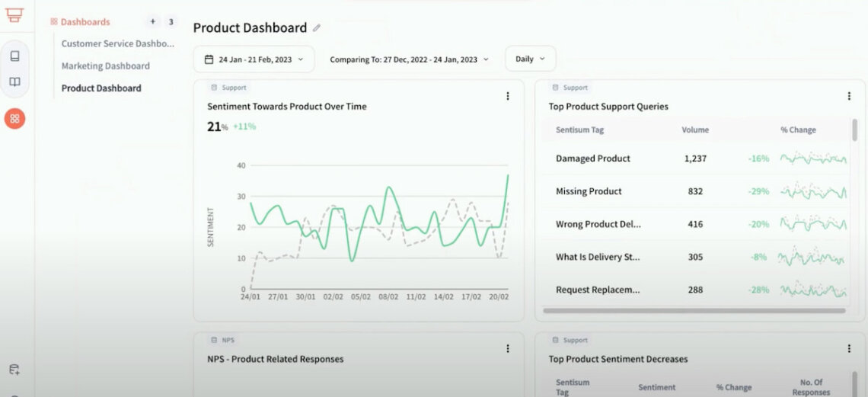This screenshot has width=868, height=397.
Task: Click the dashboard count badge showing 3
Action: (171, 21)
